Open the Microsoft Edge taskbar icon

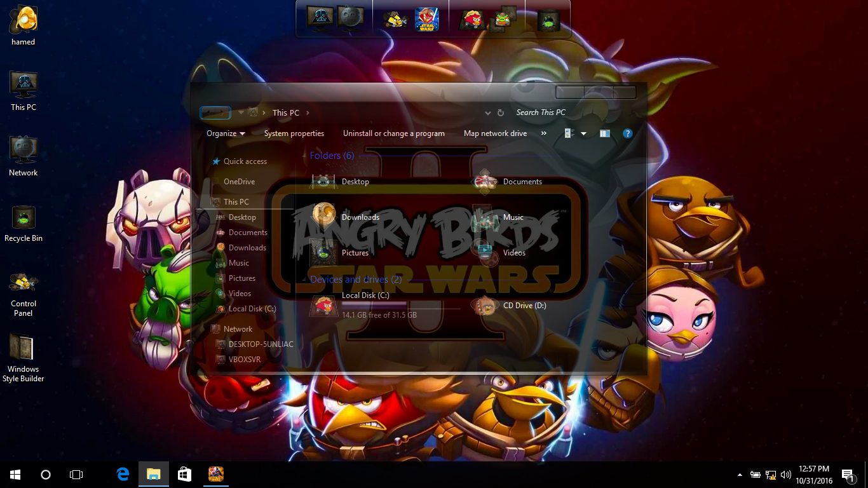[x=123, y=474]
